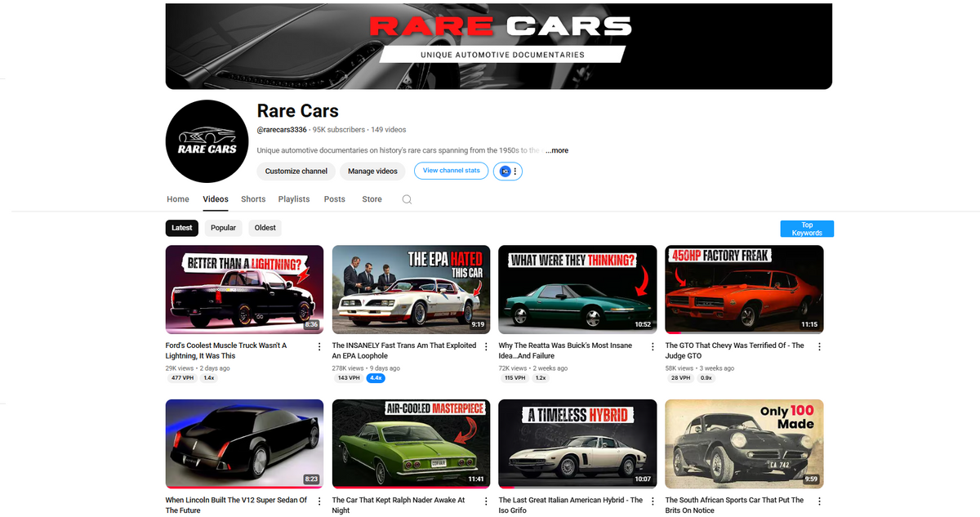Click the 149 videos count
Image resolution: width=980 pixels, height=517 pixels.
pos(388,130)
